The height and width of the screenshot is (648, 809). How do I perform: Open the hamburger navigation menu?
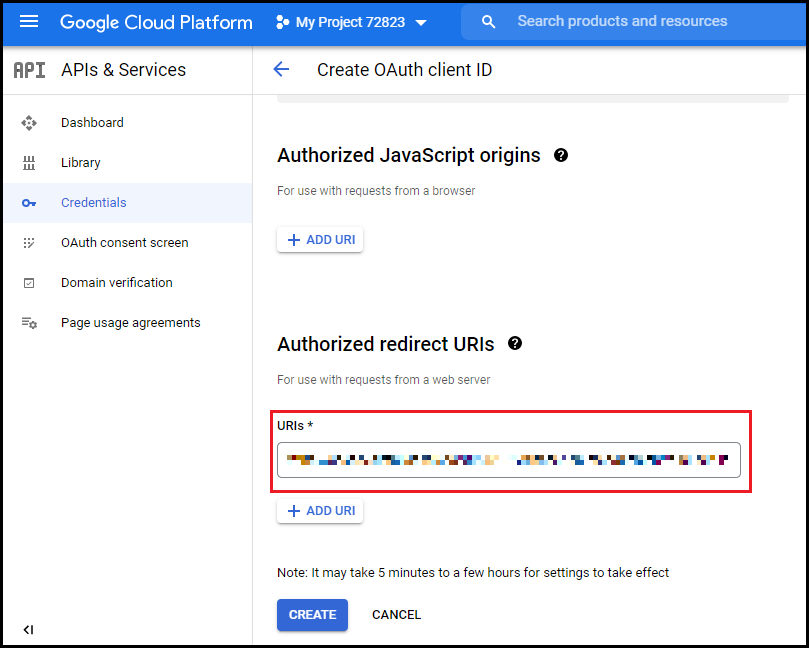(x=29, y=22)
